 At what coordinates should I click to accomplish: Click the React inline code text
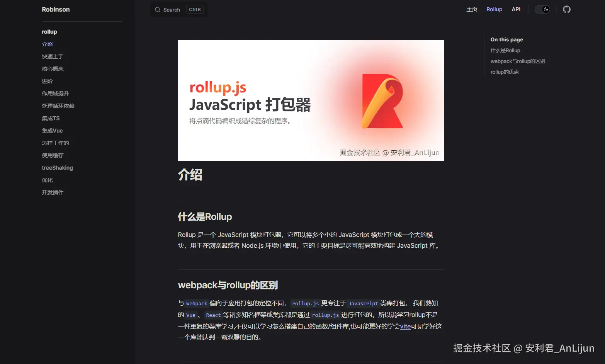213,315
